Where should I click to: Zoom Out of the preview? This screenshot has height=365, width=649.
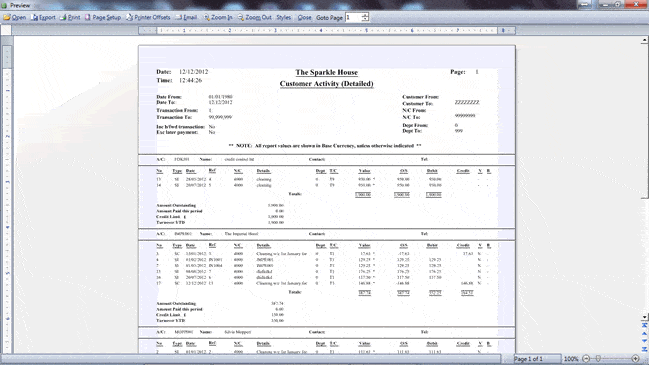255,17
